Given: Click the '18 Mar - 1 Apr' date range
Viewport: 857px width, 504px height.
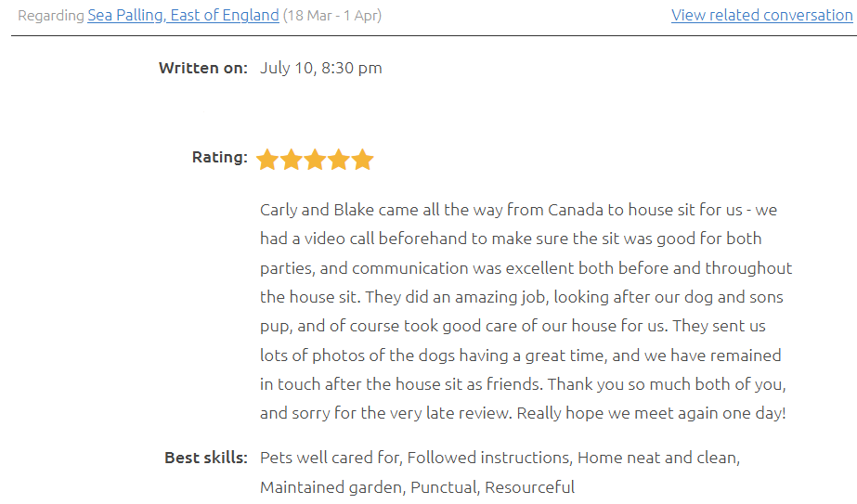Looking at the screenshot, I should (x=331, y=16).
